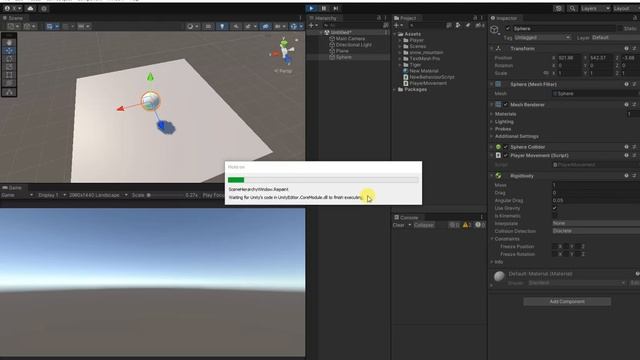Viewport: 640px width, 360px height.
Task: Toggle Console warnings filter icon
Action: click(467, 225)
